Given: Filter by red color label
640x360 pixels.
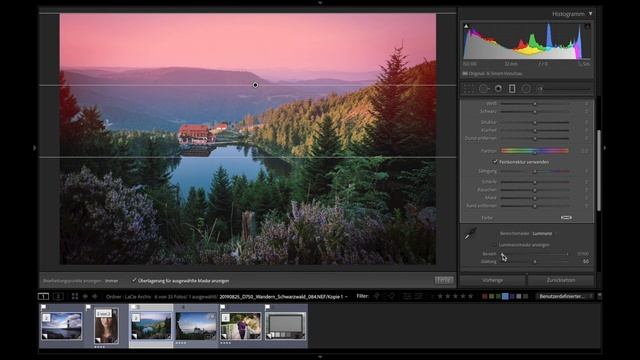Looking at the screenshot, I should (x=484, y=296).
